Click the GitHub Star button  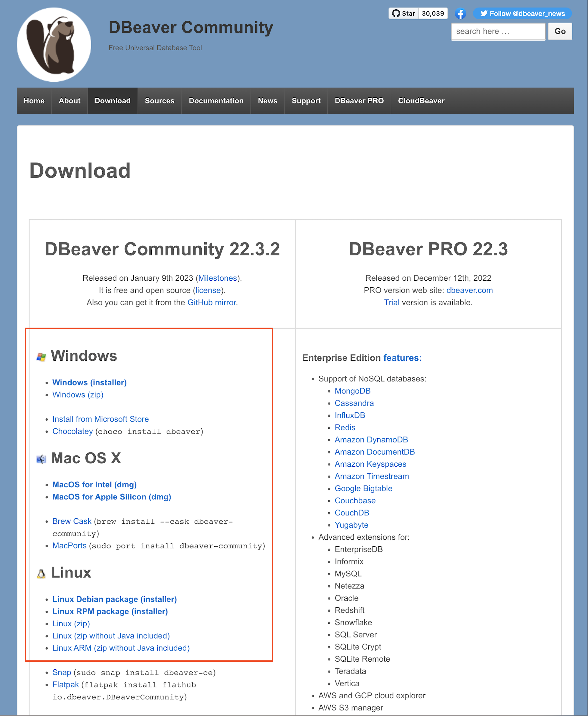(404, 13)
